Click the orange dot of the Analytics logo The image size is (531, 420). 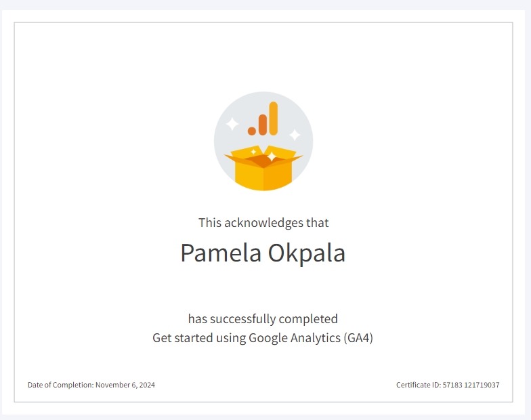(x=252, y=131)
